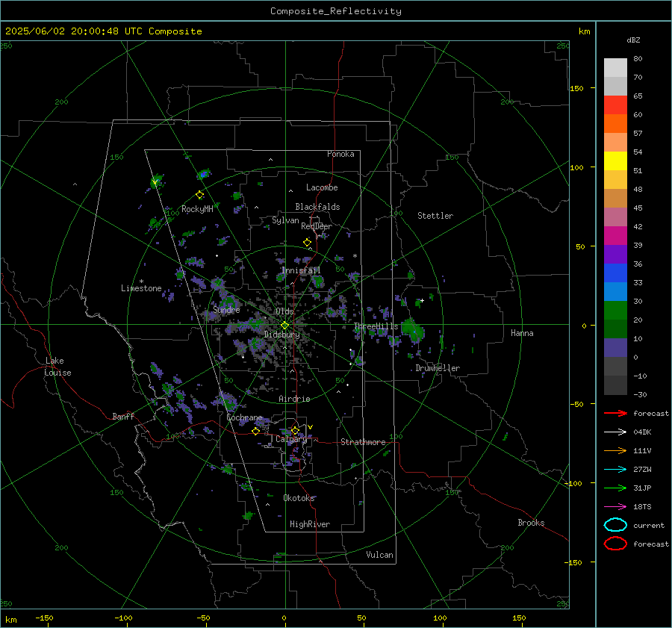Screen dimensions: 672x628
Task: Click the Vulcan label
Action: tap(380, 555)
